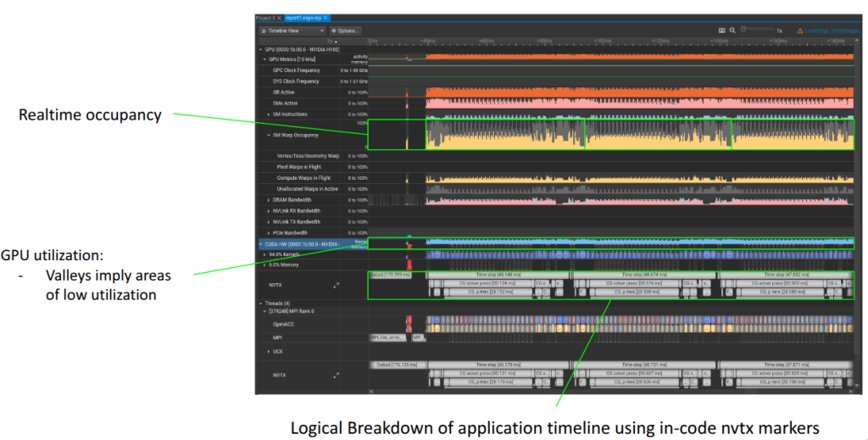Click the expand arrows icon on thread NVTX row
868x440 pixels.
[336, 376]
